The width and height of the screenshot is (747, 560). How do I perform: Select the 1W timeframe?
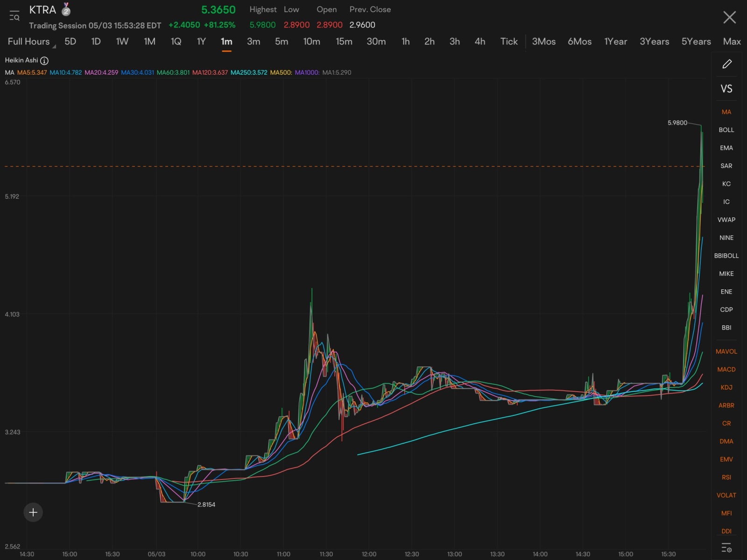tap(122, 42)
